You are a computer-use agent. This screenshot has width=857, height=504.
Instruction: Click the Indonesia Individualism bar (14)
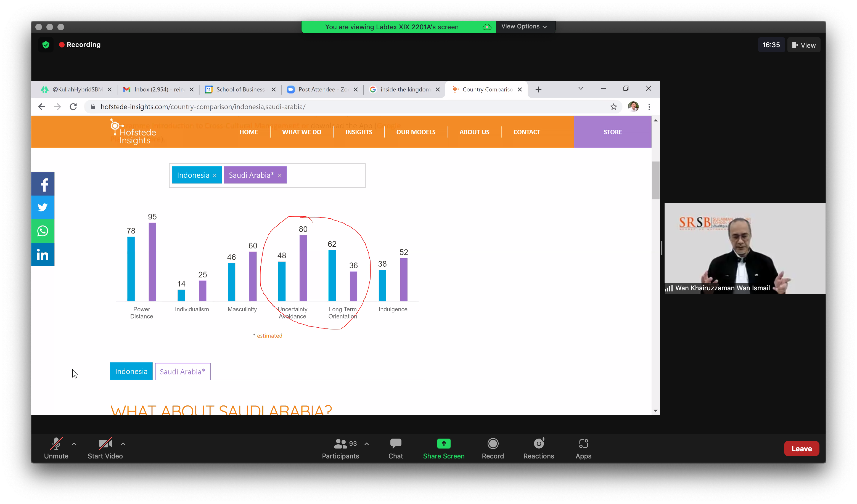(181, 296)
